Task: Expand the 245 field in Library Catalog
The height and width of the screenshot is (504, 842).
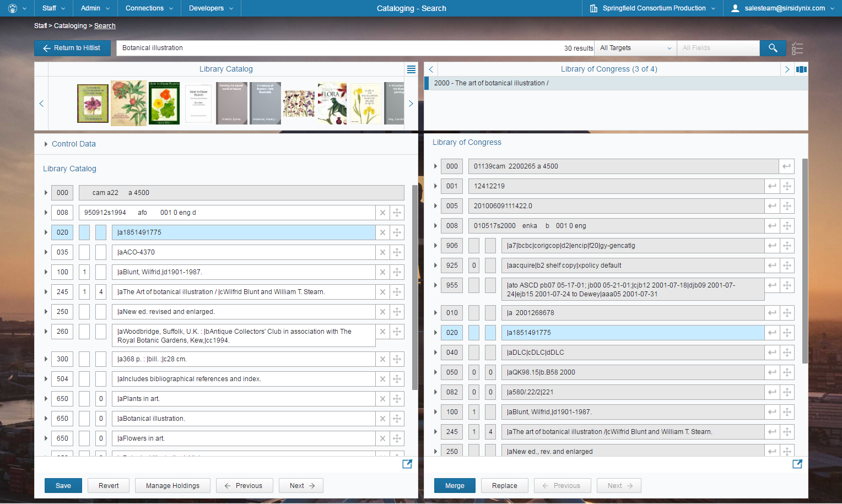Action: coord(46,292)
